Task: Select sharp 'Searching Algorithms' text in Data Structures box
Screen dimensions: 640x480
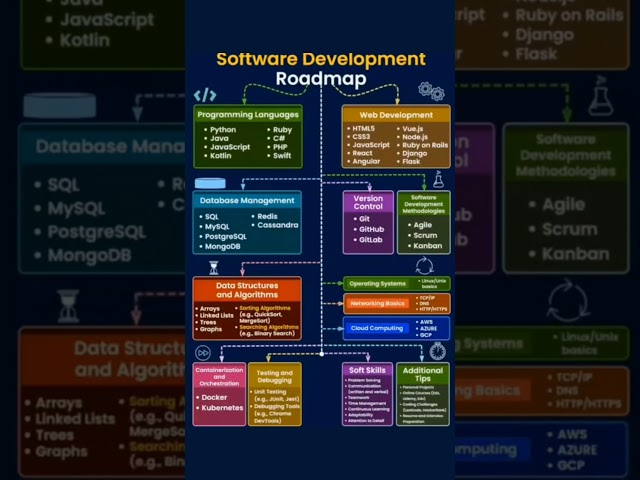Action: click(269, 327)
